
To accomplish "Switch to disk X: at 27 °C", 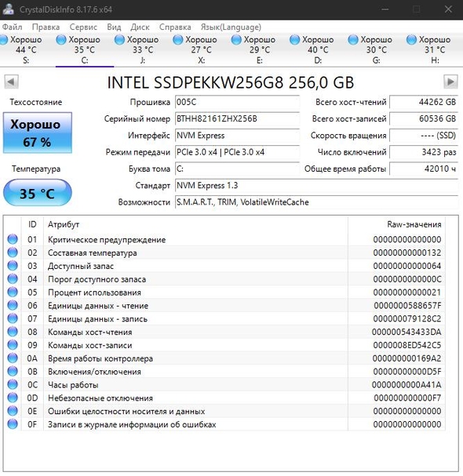I will click(195, 49).
